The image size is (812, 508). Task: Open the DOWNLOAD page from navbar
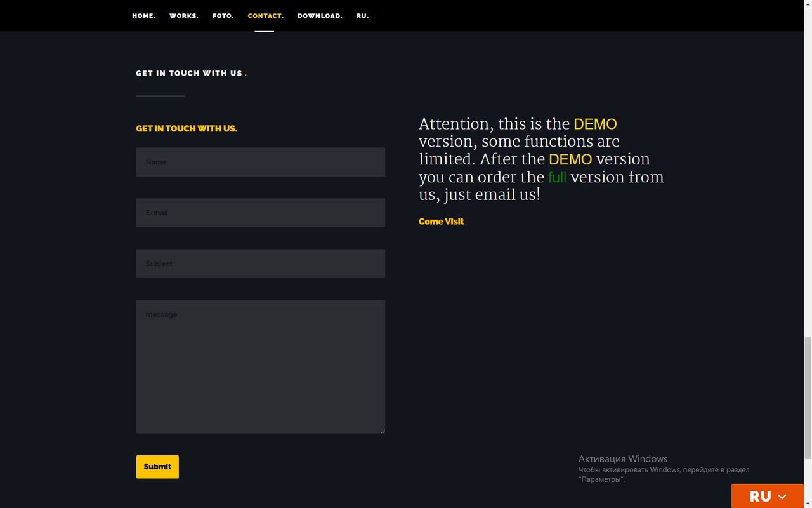pos(320,16)
